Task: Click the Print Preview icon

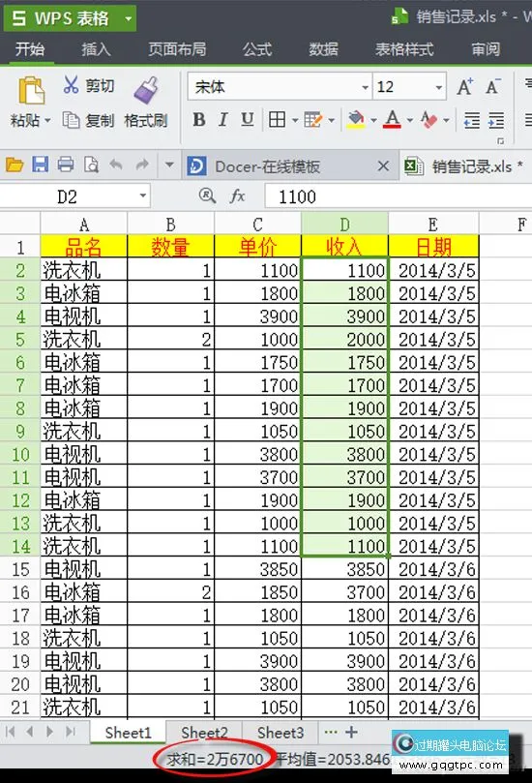Action: click(91, 165)
